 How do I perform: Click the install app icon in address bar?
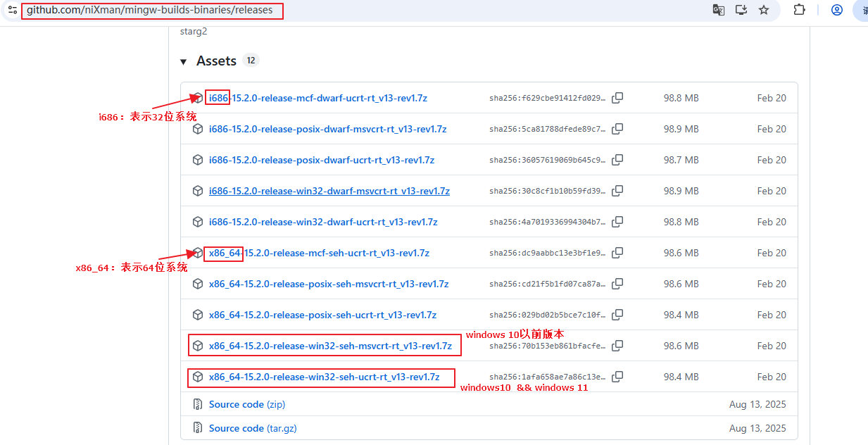click(x=741, y=10)
